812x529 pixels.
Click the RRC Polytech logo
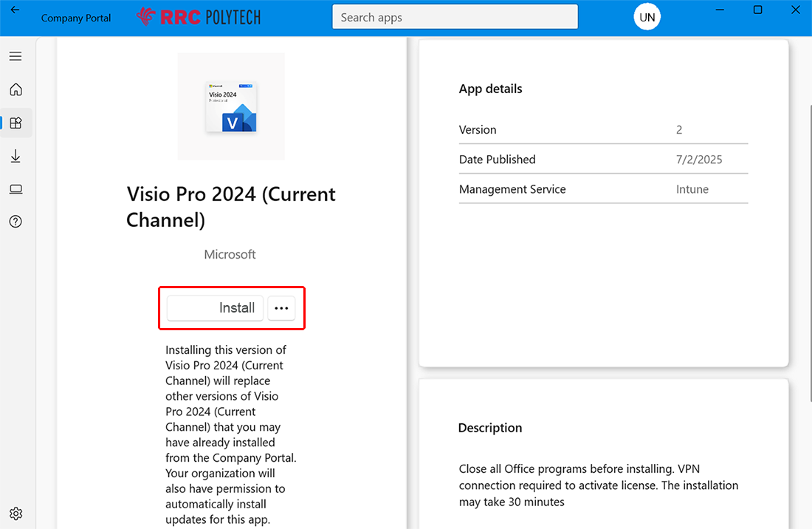pyautogui.click(x=199, y=17)
